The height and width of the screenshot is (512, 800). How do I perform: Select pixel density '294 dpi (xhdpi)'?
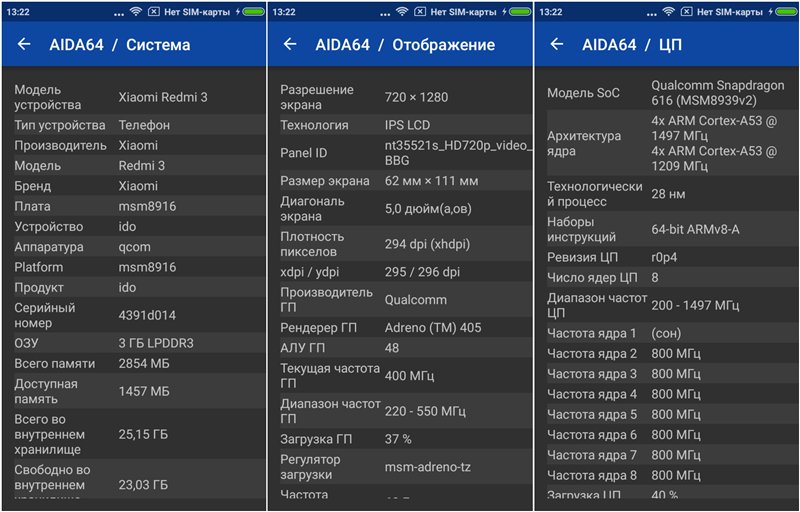pyautogui.click(x=427, y=244)
